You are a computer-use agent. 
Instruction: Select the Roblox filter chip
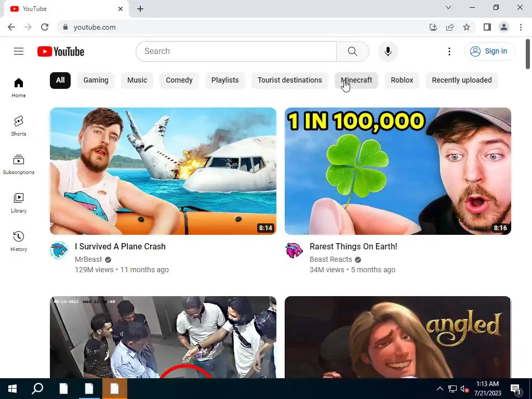[x=402, y=81]
